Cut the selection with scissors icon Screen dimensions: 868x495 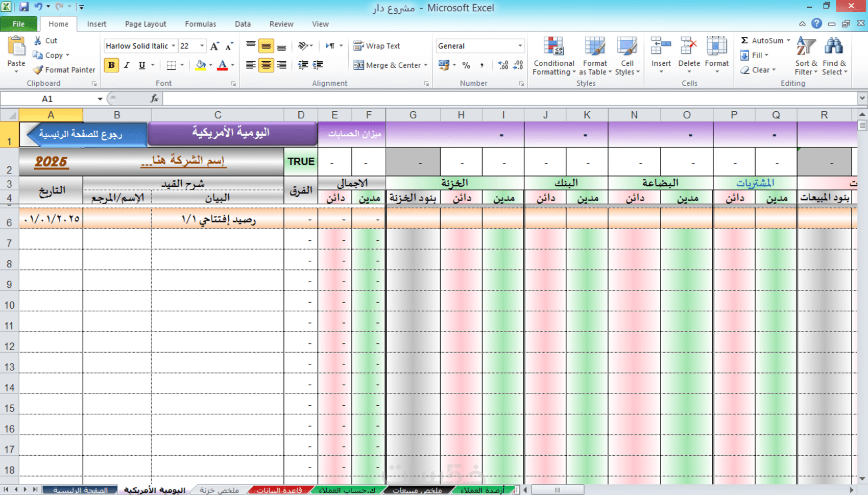pyautogui.click(x=38, y=40)
